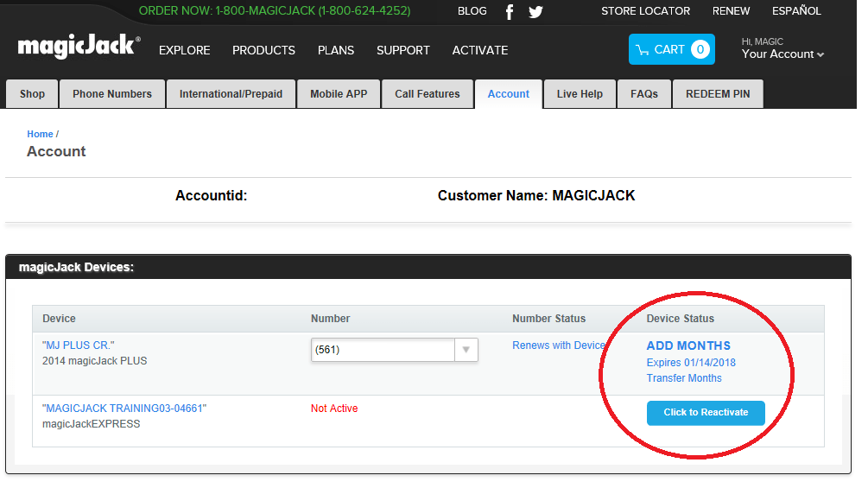Switch to the Live Help tab

click(580, 94)
